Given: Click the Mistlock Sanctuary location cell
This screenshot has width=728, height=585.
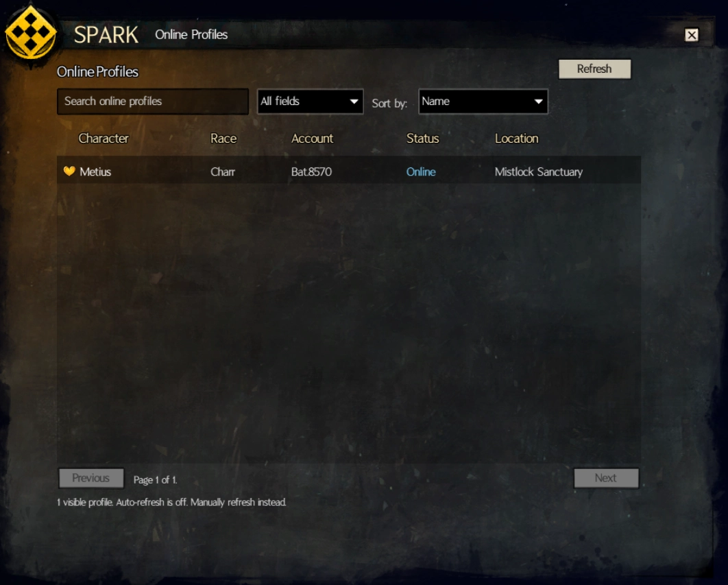Looking at the screenshot, I should click(539, 172).
